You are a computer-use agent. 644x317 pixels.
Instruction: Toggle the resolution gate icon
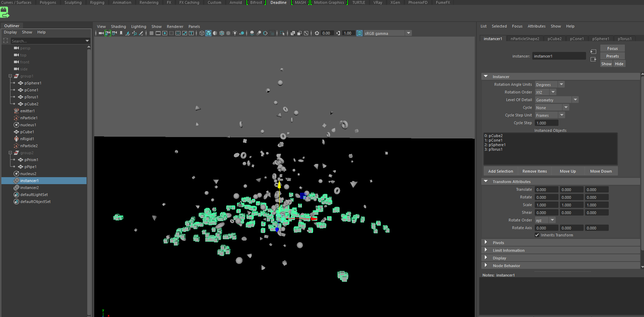point(165,33)
